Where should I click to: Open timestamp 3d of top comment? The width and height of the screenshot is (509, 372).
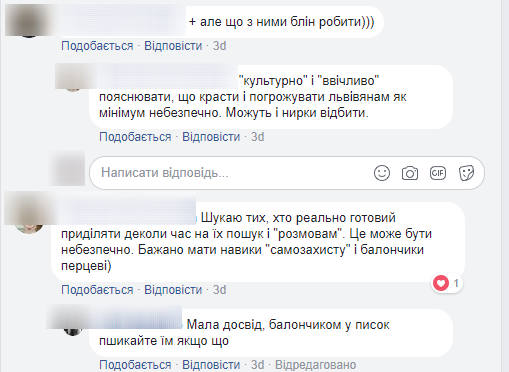[x=220, y=46]
